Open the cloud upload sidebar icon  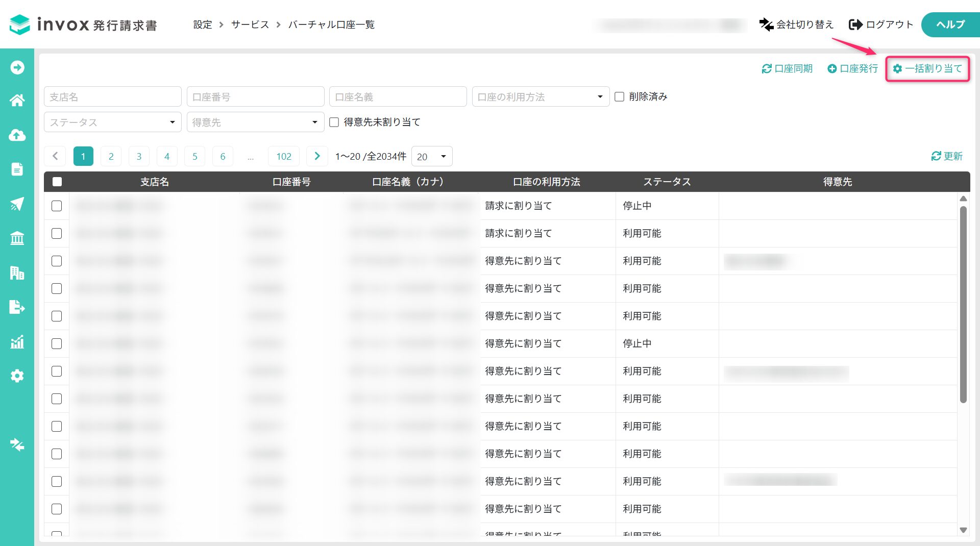17,135
